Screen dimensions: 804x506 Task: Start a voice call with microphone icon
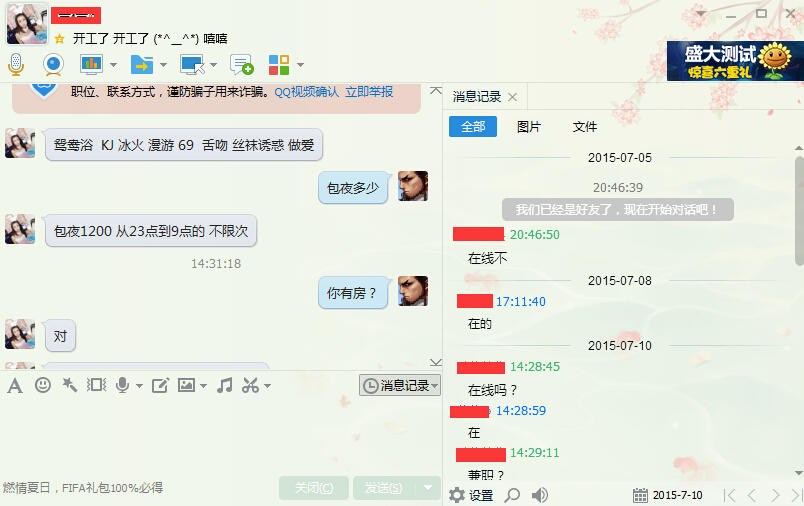16,65
